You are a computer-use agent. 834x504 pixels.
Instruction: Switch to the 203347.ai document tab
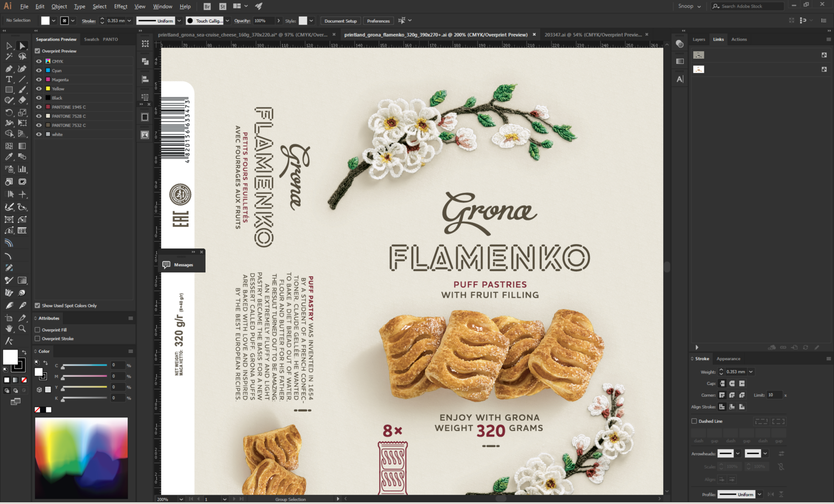click(593, 34)
